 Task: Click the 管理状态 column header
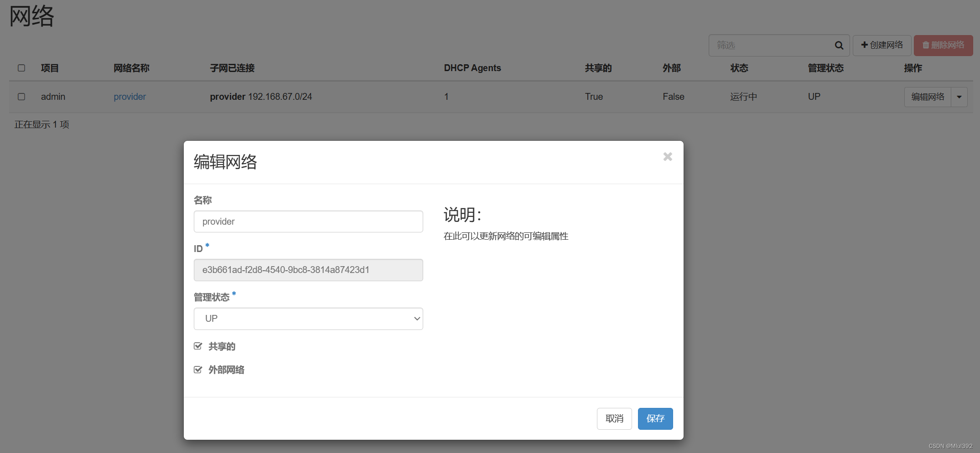(825, 68)
